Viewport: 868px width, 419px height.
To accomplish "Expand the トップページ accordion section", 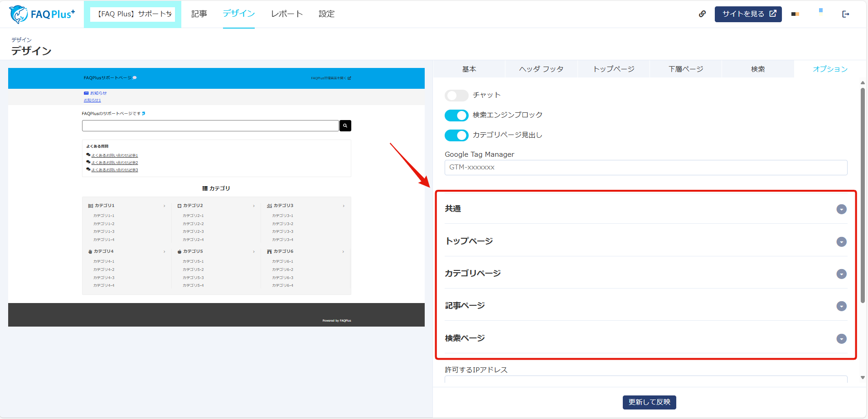I will 841,242.
